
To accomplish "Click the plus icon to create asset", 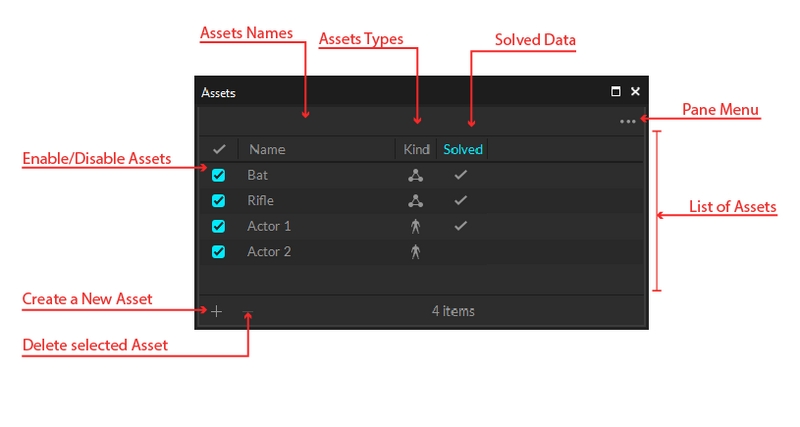I will coord(217,311).
